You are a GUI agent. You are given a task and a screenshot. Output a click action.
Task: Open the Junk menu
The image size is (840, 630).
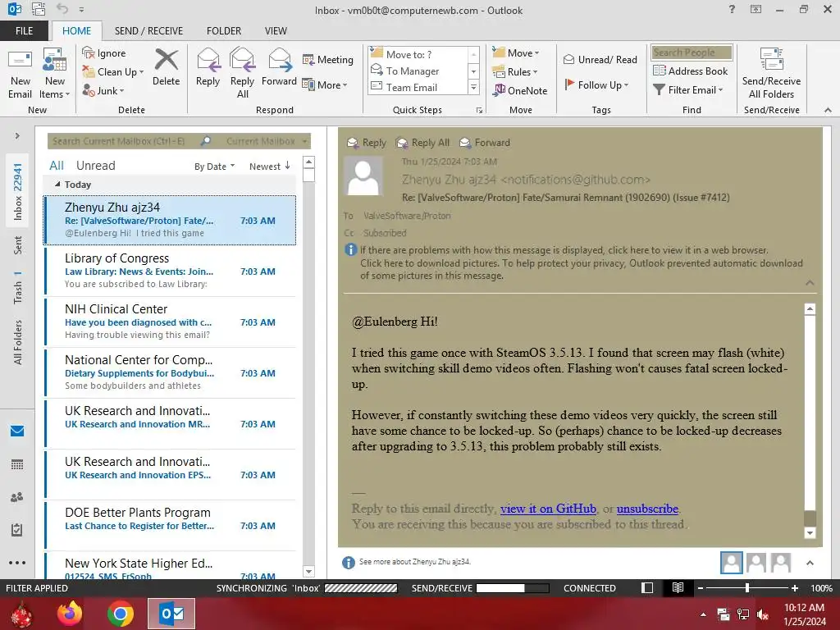coord(103,90)
